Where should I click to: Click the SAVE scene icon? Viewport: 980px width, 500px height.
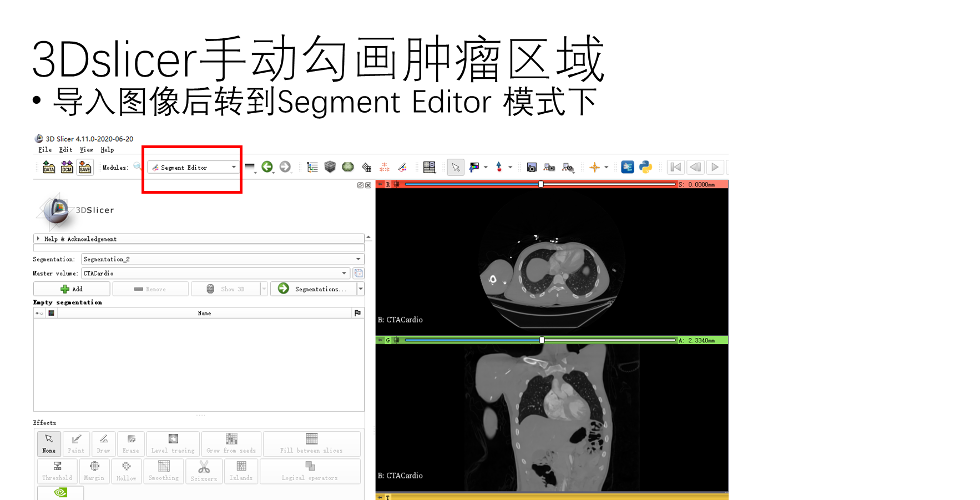point(85,167)
